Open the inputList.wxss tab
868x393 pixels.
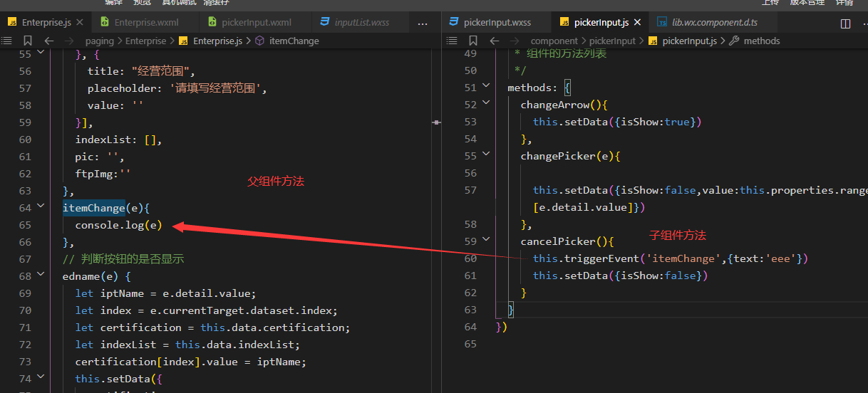point(361,23)
